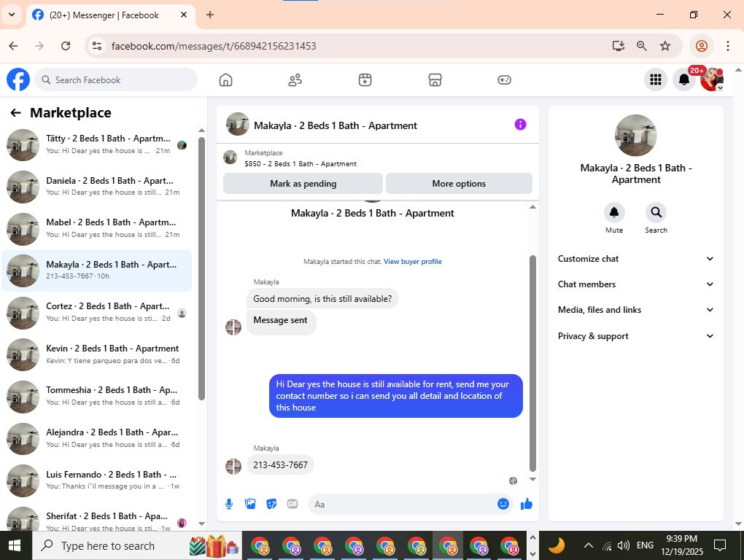The width and height of the screenshot is (744, 560).
Task: Open account profile picture menu
Action: pyautogui.click(x=712, y=79)
